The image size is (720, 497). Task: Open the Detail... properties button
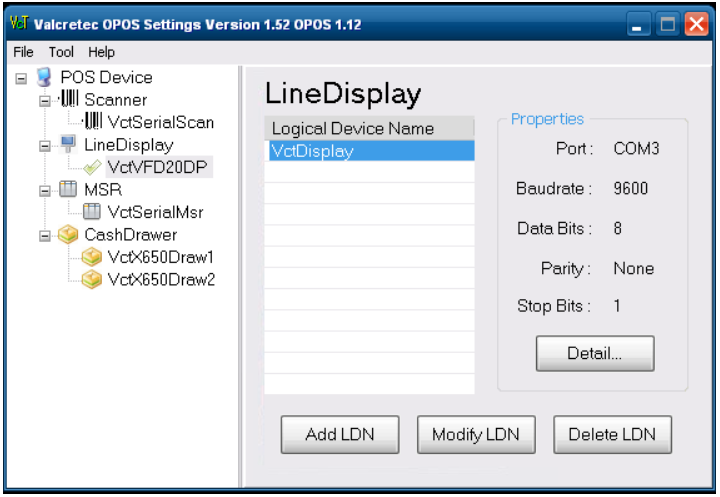[x=595, y=353]
